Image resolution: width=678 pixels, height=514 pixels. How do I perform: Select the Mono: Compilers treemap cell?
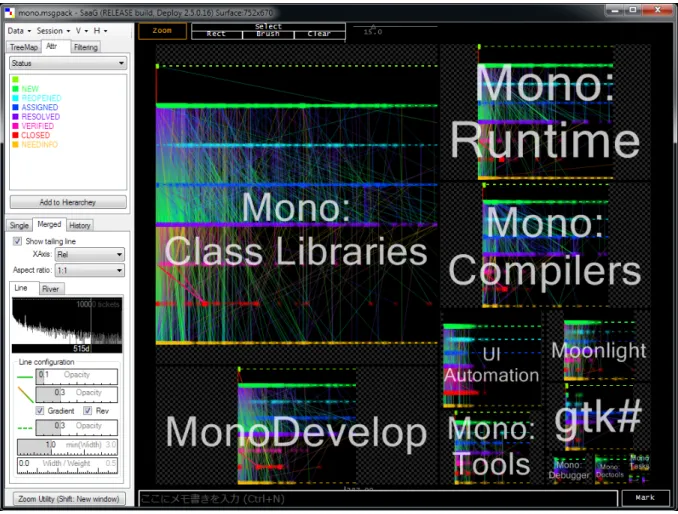tap(545, 245)
